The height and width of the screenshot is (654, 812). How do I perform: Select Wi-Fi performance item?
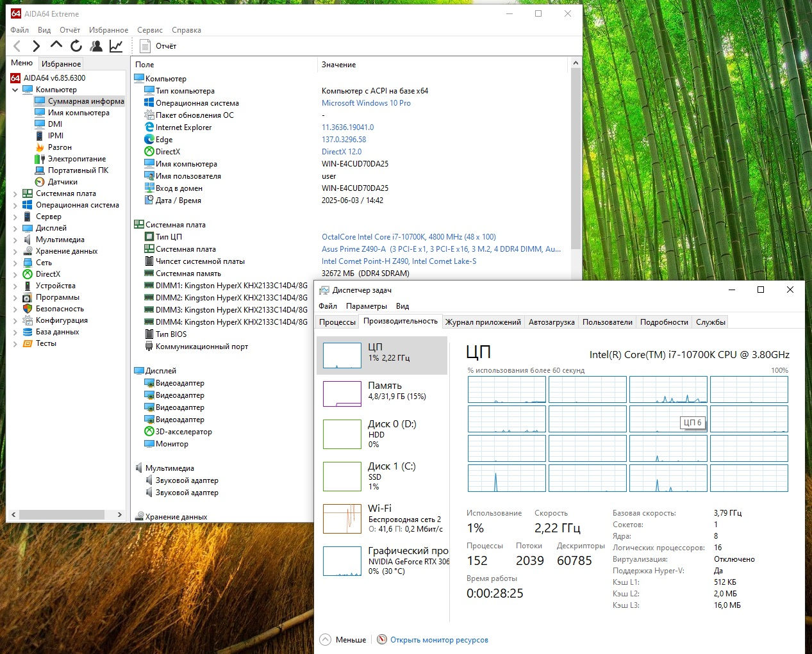pos(382,518)
